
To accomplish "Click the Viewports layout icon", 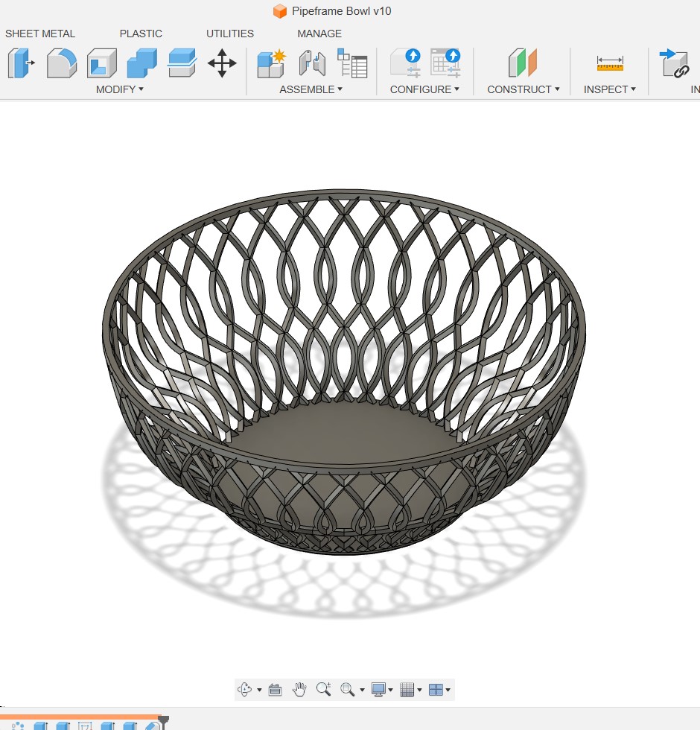I will (x=436, y=690).
